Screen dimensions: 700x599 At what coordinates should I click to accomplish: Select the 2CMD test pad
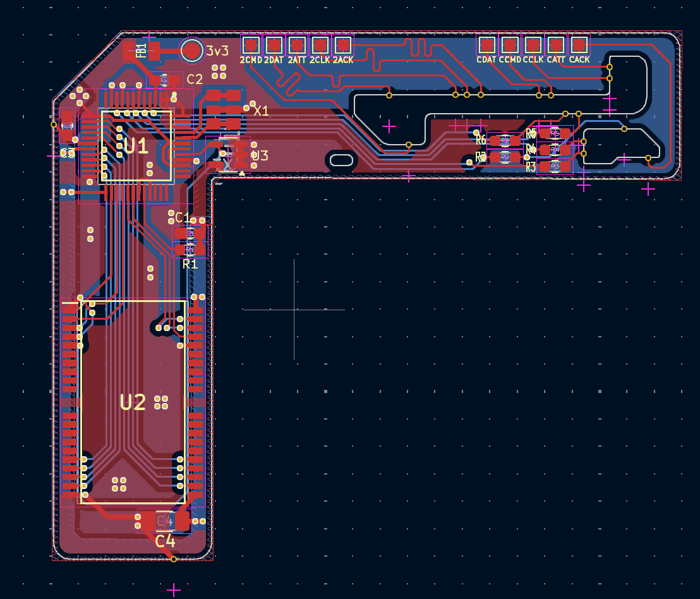click(251, 45)
